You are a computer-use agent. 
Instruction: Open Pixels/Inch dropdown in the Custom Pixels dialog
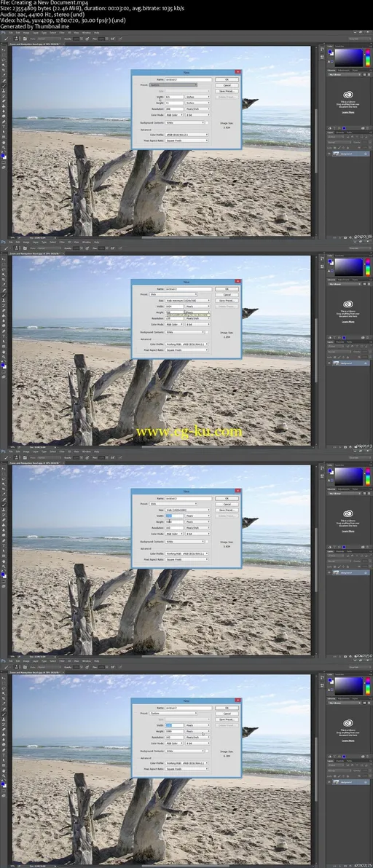tap(197, 738)
